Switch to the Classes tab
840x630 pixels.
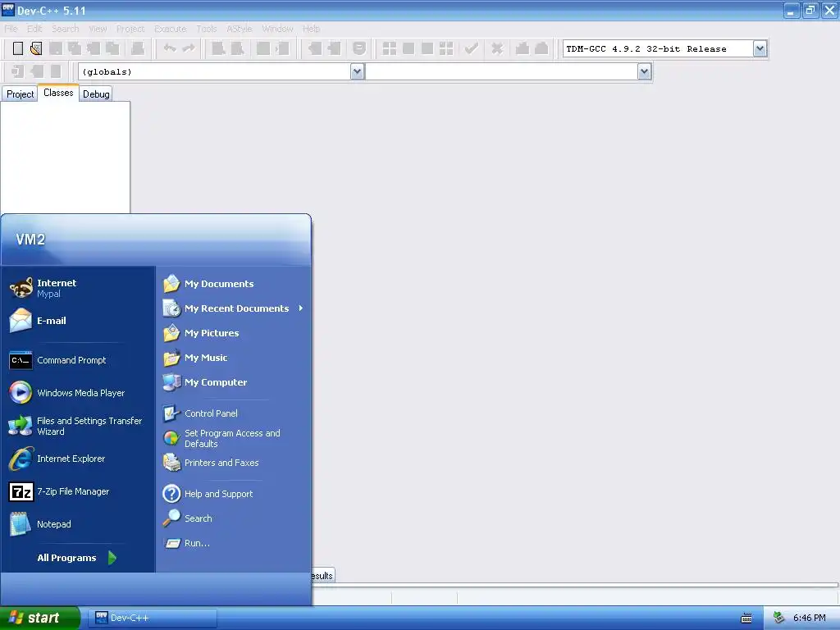tap(58, 94)
